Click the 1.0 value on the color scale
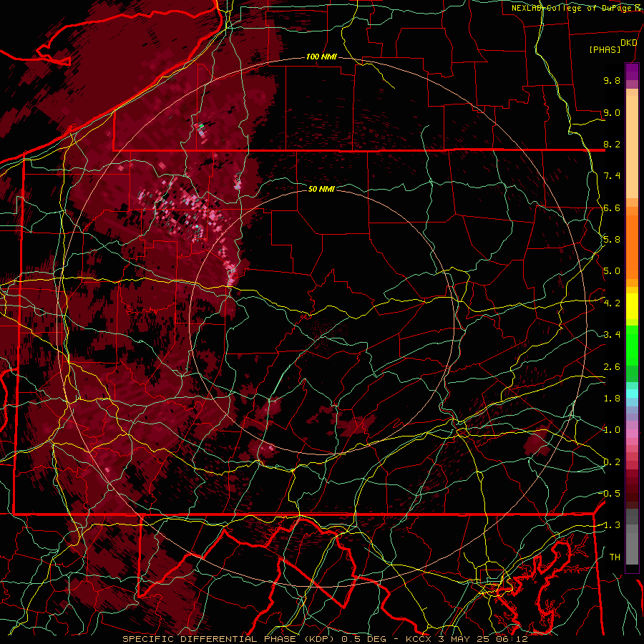644x644 pixels. (x=612, y=430)
